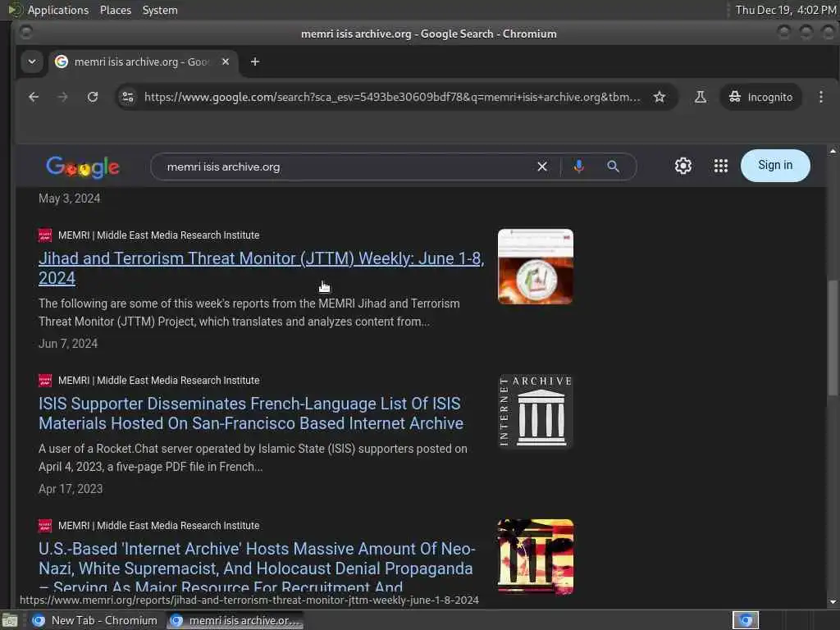
Task: Go back to the previous page
Action: pyautogui.click(x=34, y=97)
